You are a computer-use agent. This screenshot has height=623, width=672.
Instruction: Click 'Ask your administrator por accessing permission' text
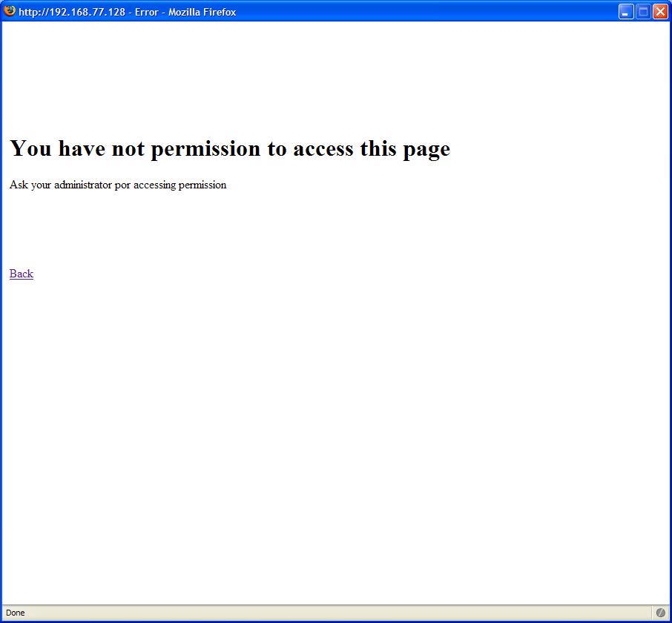coord(118,185)
